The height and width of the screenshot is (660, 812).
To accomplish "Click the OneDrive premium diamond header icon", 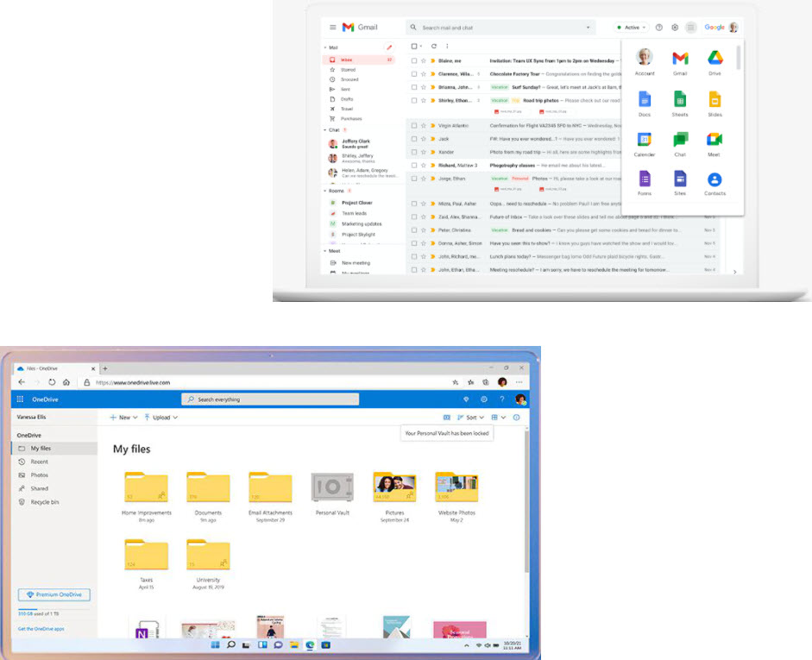I will pyautogui.click(x=466, y=399).
